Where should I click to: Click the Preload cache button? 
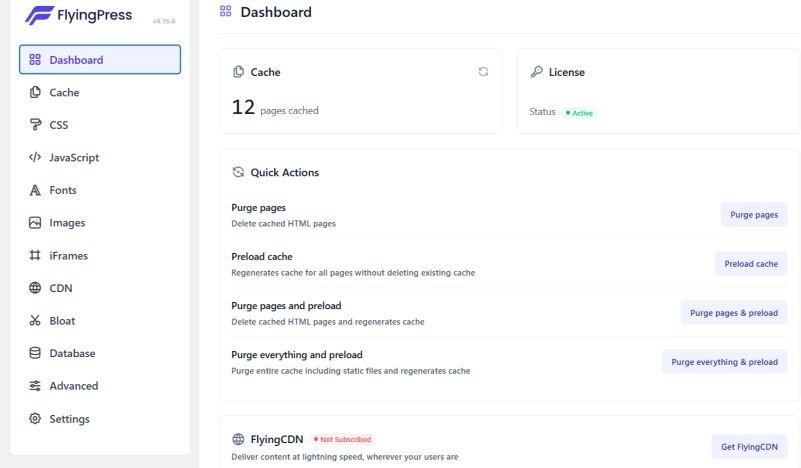tap(751, 264)
